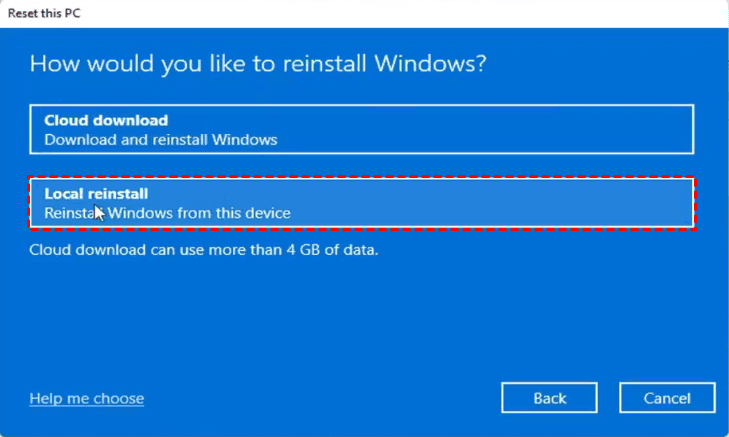Click the 'Cloud download' bold title text

point(106,121)
